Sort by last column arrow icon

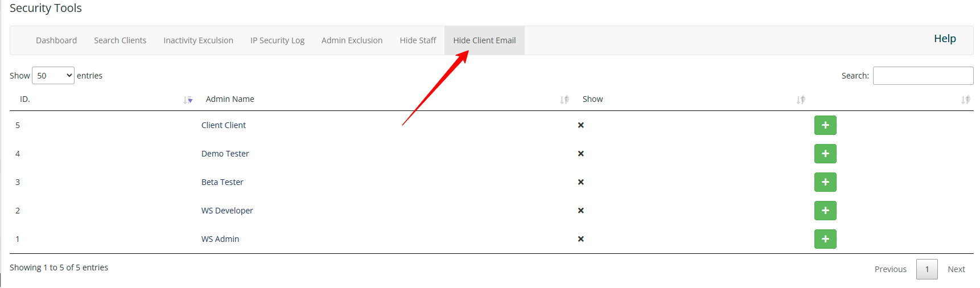click(966, 100)
